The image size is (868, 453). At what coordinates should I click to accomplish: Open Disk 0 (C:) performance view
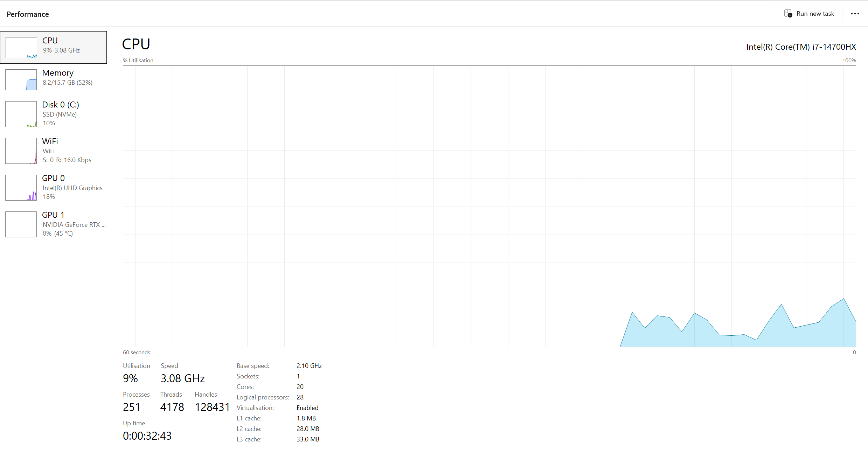60,105
